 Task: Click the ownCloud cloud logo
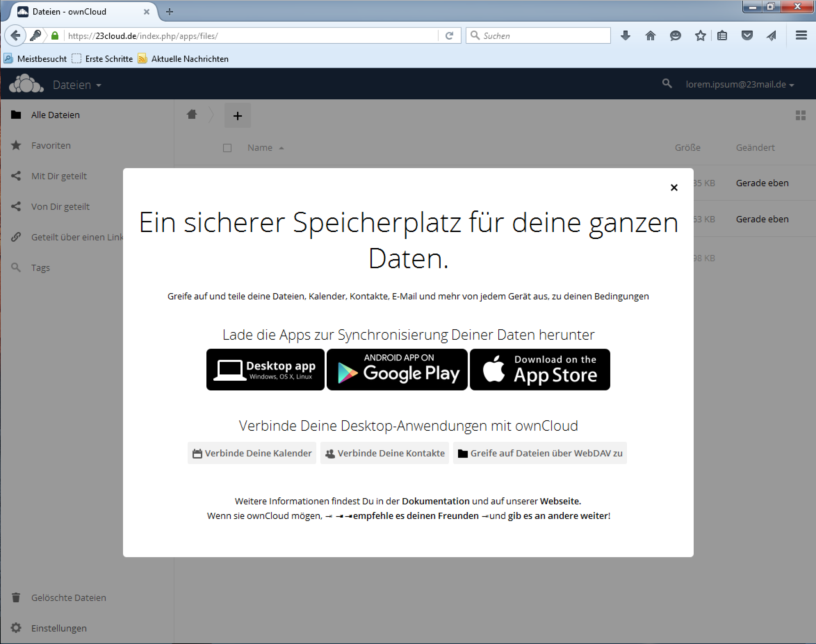coord(26,84)
